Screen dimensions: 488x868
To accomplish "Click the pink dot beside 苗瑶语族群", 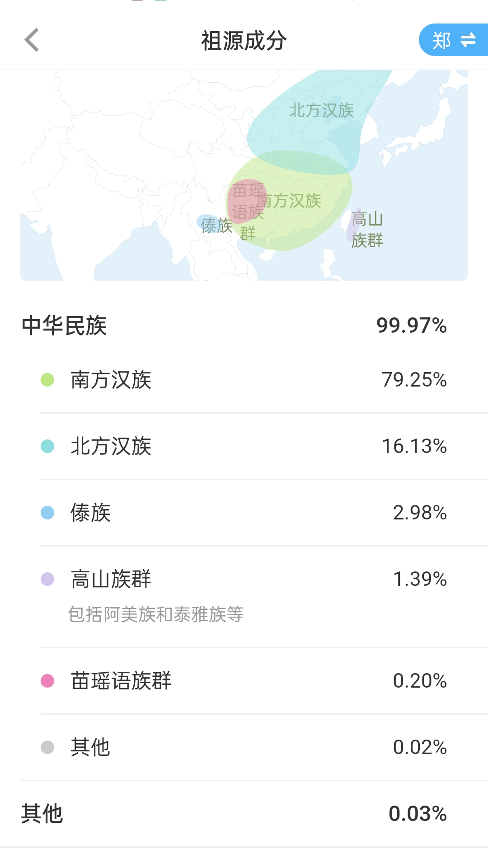I will point(47,681).
